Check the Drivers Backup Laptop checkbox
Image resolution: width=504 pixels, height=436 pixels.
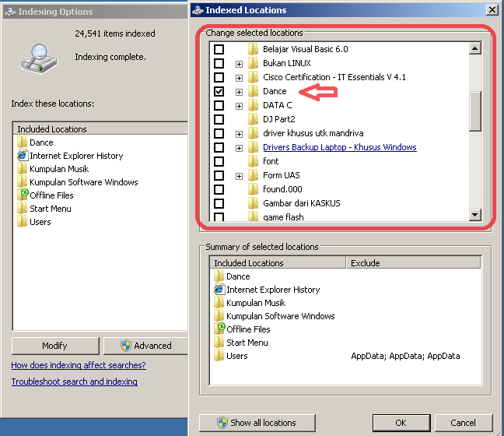219,147
